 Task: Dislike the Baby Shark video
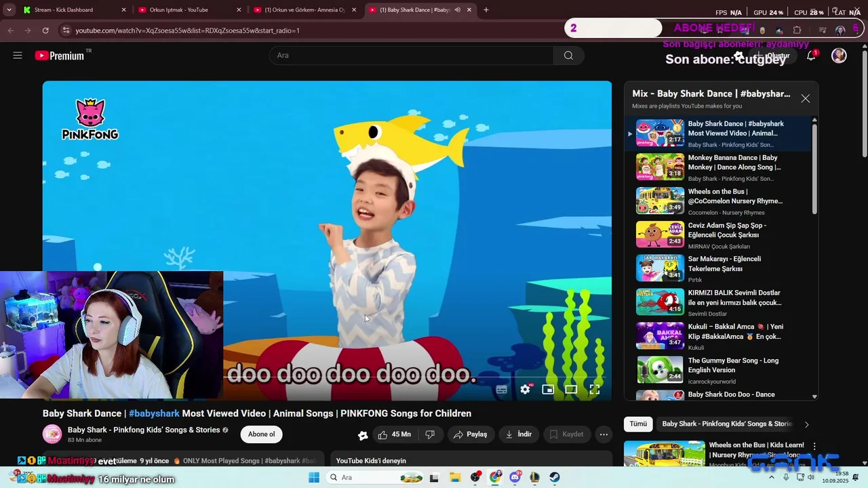(429, 434)
